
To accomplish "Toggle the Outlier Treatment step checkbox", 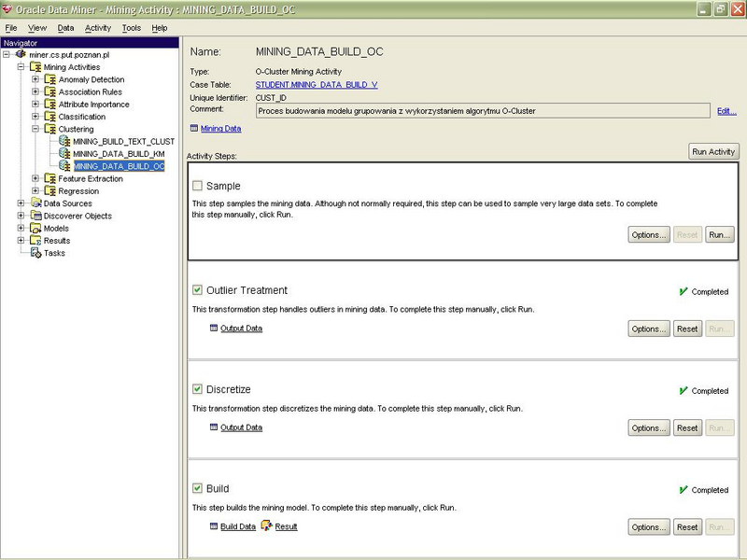I will 197,289.
